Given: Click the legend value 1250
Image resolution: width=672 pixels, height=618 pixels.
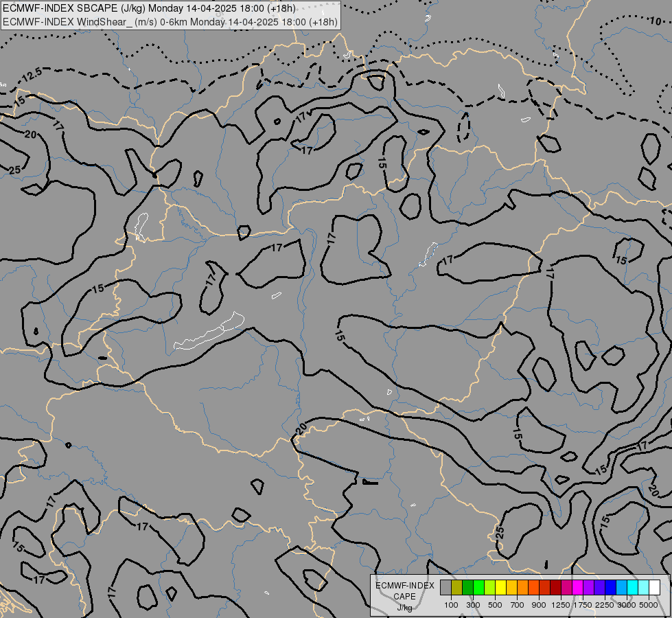Looking at the screenshot, I should [x=561, y=605].
